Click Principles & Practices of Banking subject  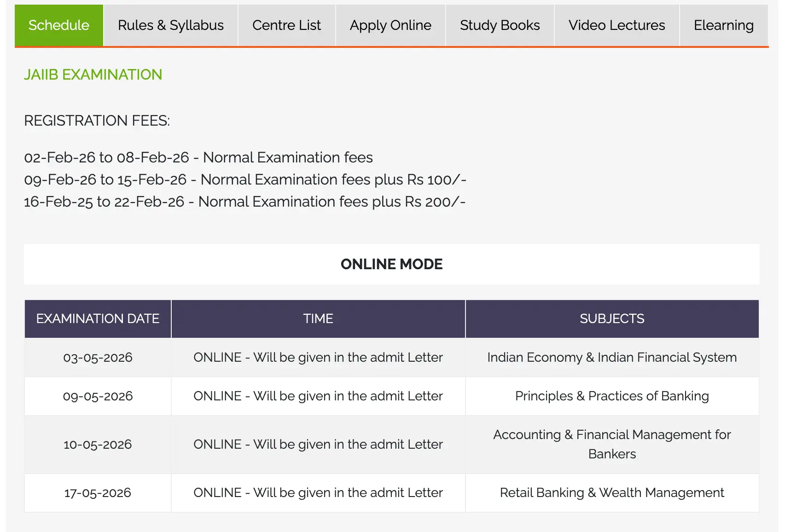click(x=612, y=396)
